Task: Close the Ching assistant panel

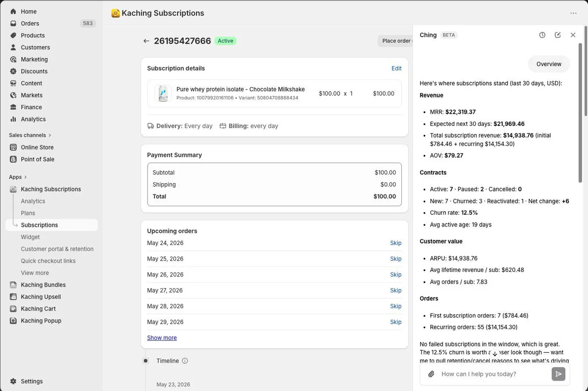Action: (x=573, y=35)
